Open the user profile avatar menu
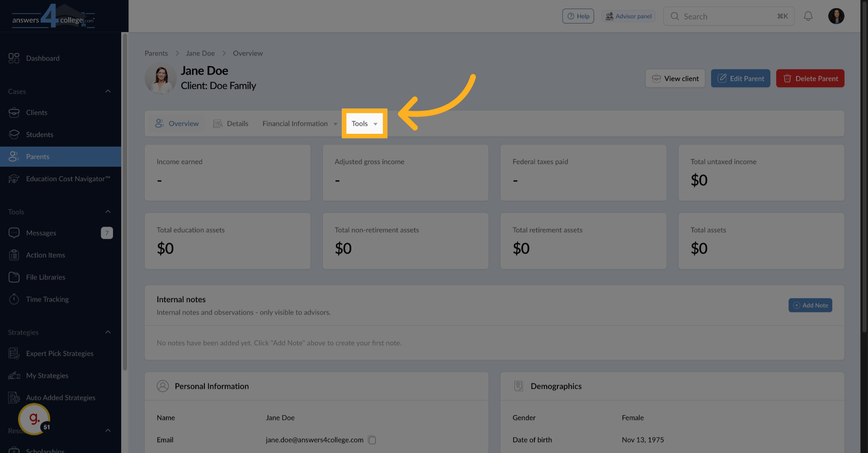The image size is (868, 453). click(836, 16)
